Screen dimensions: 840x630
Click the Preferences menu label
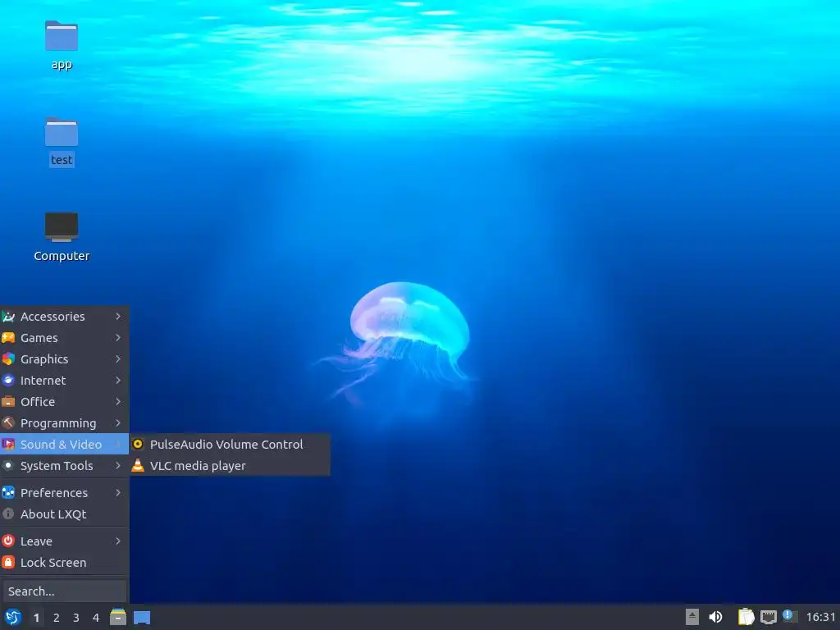tap(54, 493)
